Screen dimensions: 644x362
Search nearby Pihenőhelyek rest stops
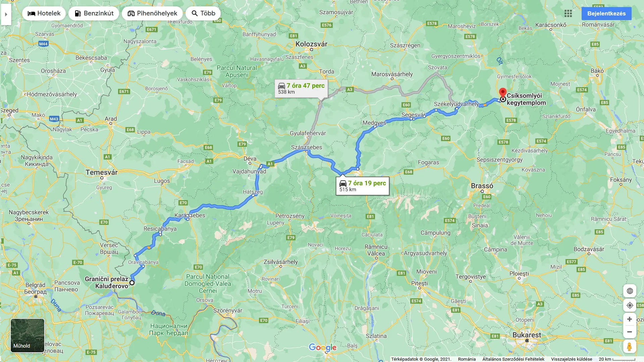pos(152,13)
